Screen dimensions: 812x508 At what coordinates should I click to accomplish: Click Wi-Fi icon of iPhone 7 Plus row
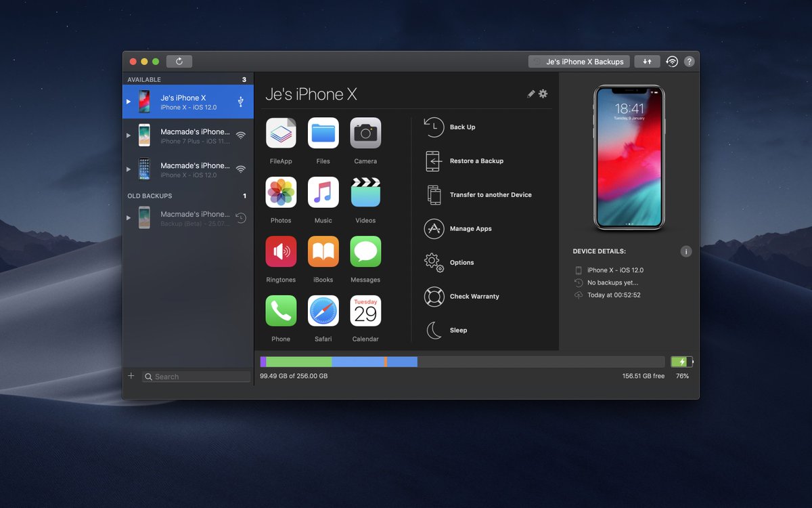point(241,135)
